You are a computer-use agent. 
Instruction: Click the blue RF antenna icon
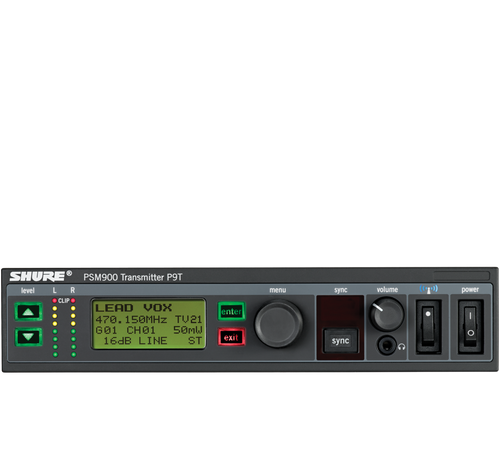coord(429,289)
